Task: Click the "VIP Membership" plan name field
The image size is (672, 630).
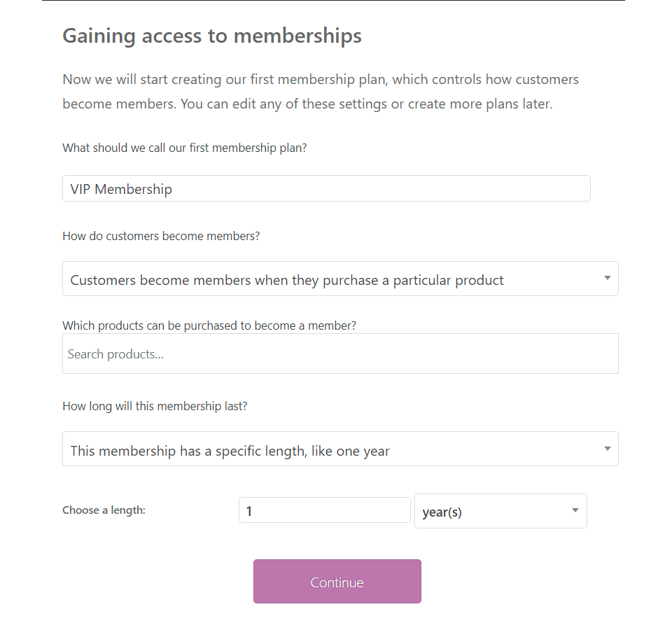Action: coord(326,188)
